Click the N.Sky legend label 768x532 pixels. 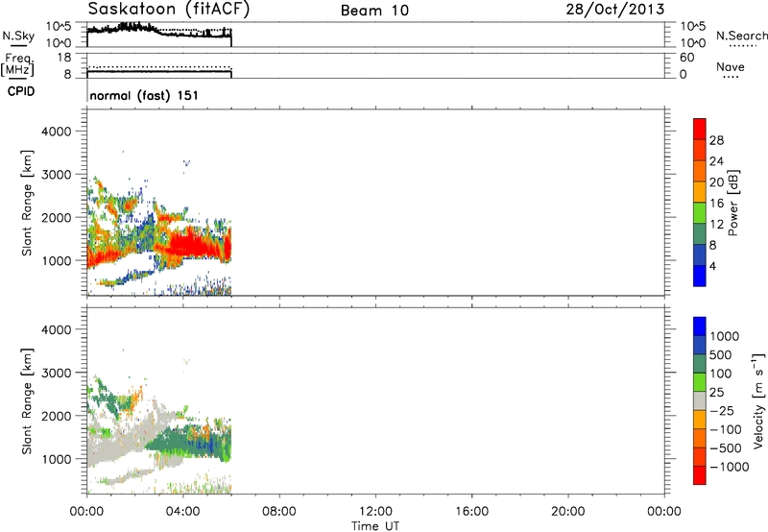point(18,36)
